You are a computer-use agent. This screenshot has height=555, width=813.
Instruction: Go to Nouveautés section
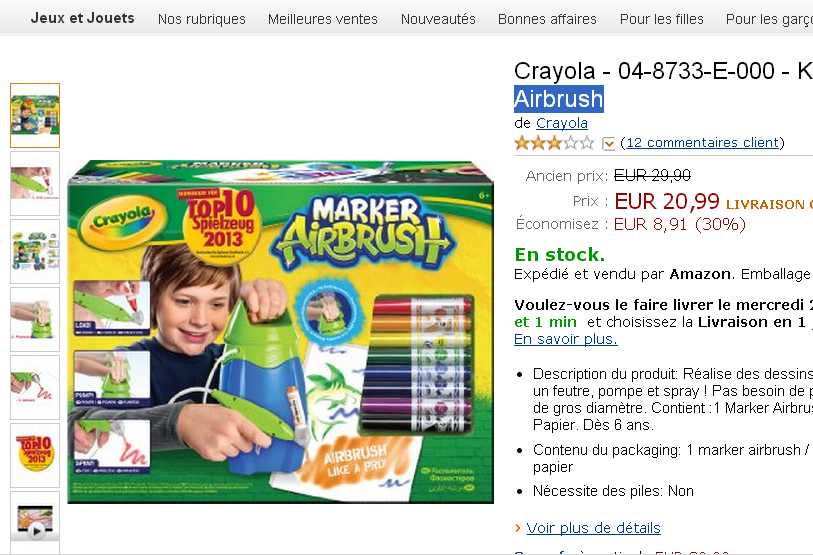click(438, 19)
